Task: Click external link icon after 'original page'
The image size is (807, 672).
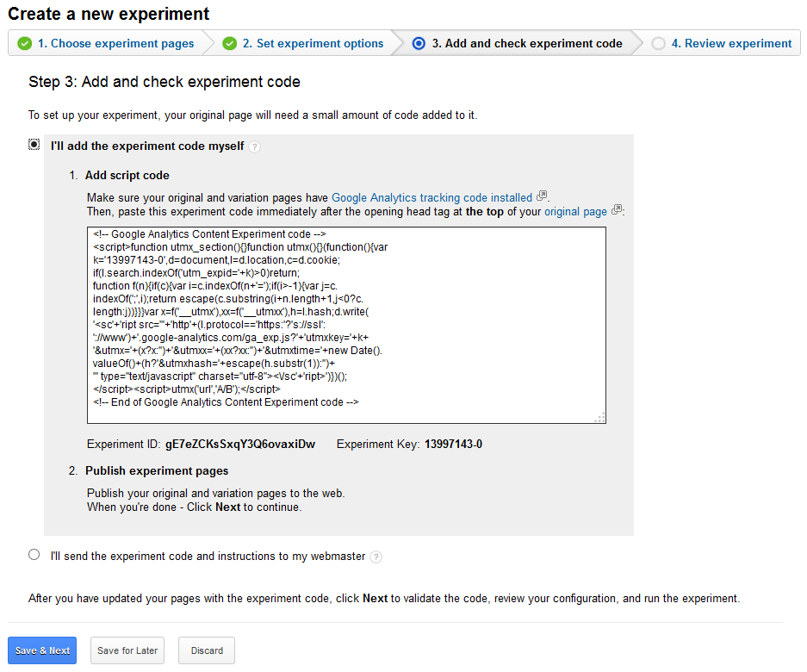Action: [x=617, y=210]
